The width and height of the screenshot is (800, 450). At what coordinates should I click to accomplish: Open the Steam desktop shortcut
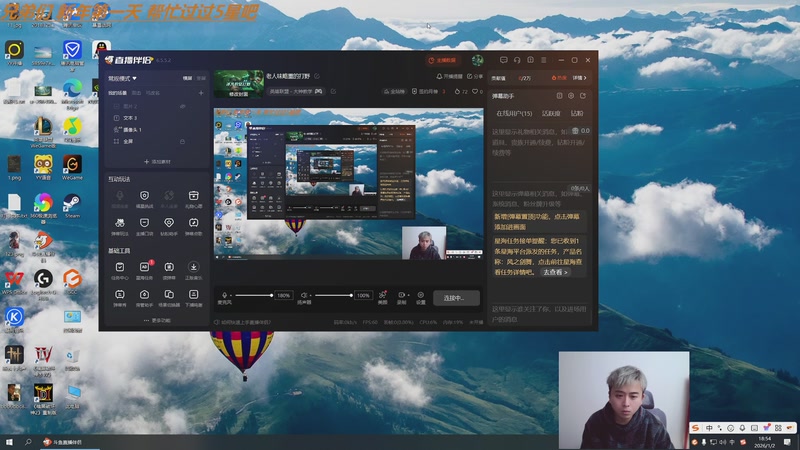point(72,206)
